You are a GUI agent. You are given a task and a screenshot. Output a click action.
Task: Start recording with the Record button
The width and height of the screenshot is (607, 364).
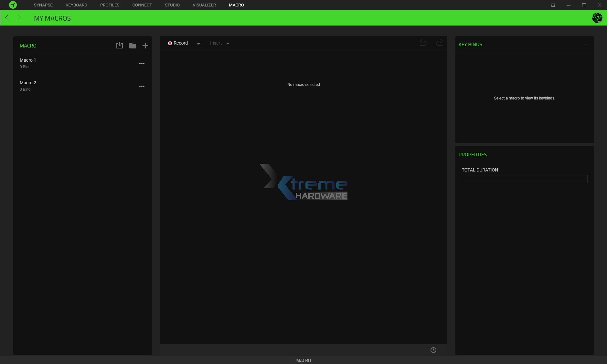178,43
